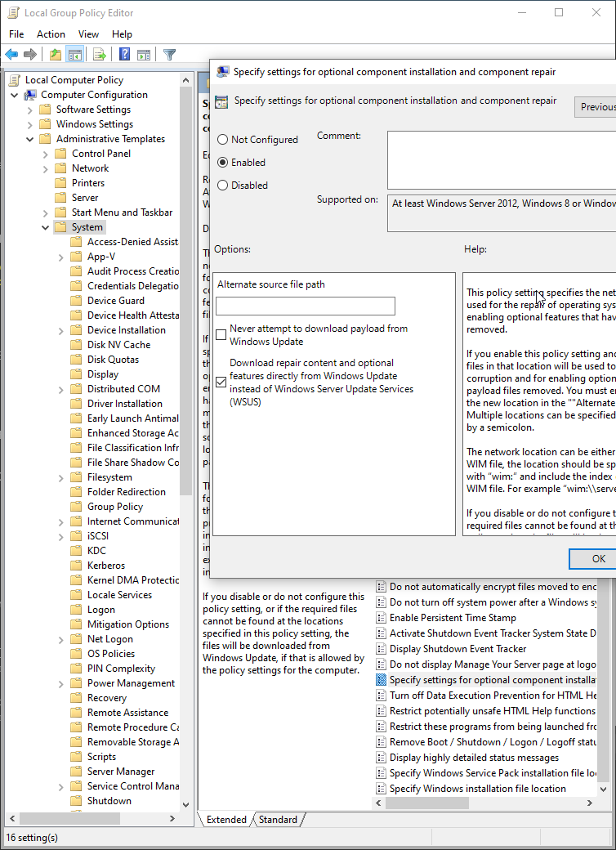
Task: Open the Action menu
Action: pos(51,34)
